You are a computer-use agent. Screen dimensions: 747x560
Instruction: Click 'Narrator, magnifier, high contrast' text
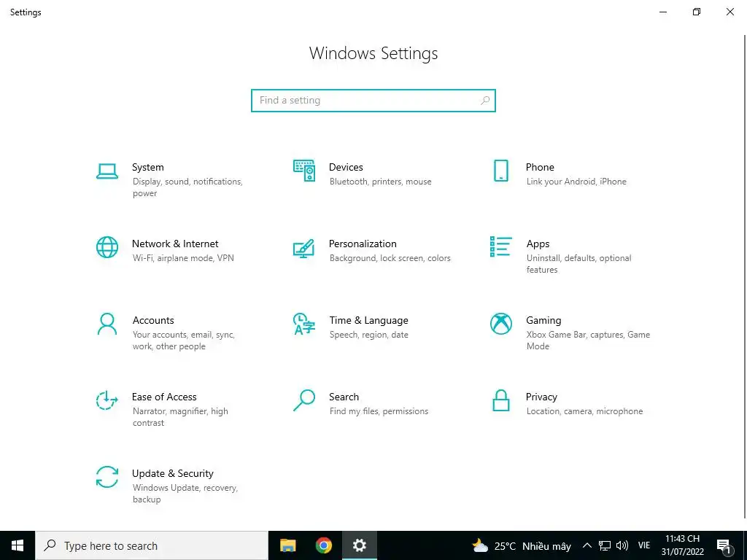point(180,417)
